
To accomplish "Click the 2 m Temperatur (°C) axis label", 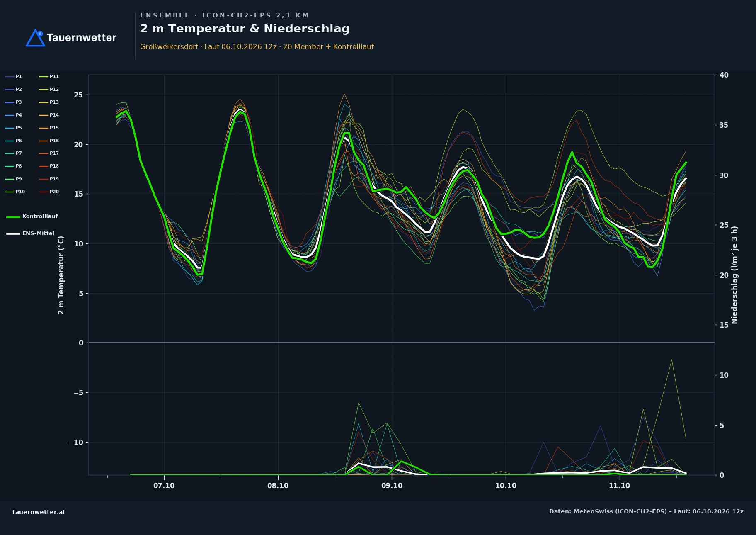I will click(x=61, y=275).
